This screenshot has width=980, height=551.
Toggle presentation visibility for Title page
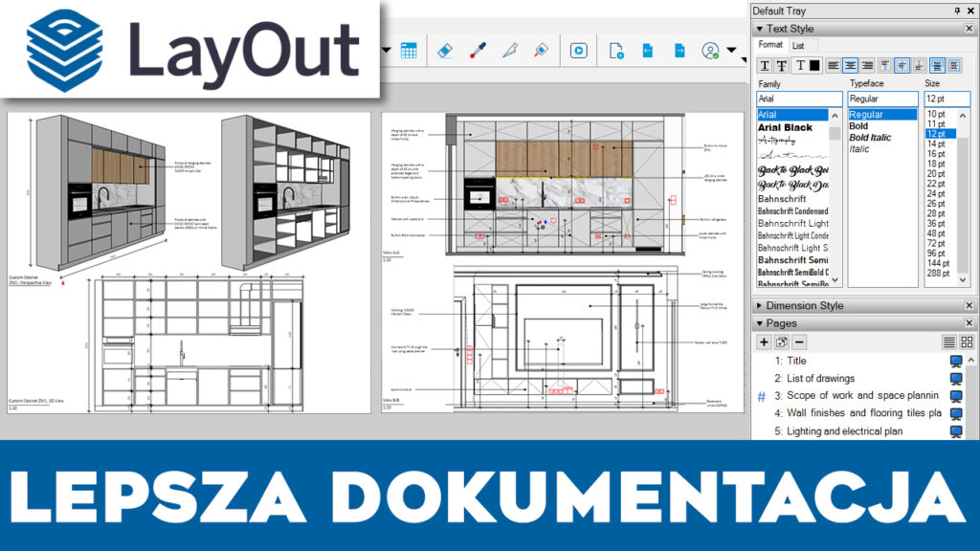(x=955, y=362)
